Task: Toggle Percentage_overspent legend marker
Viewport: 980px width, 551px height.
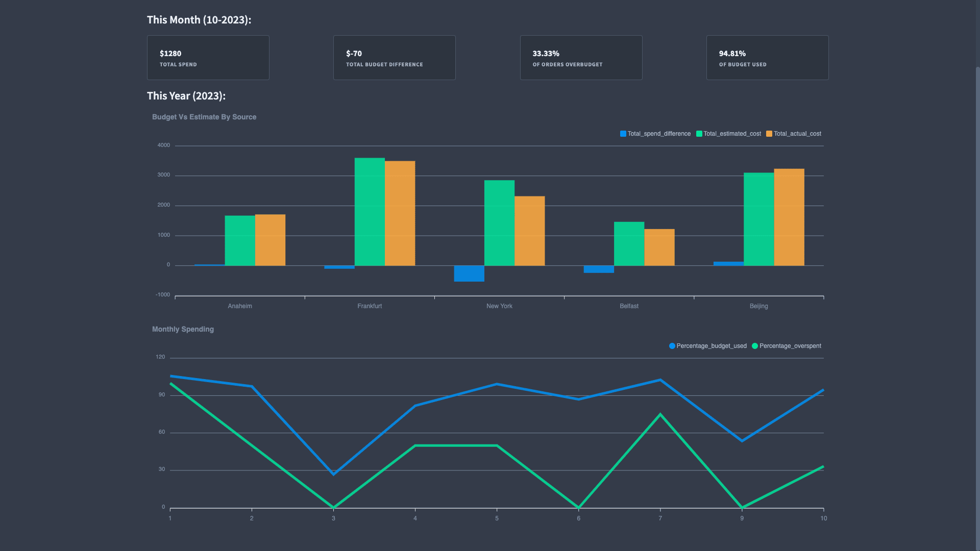Action: [x=755, y=346]
